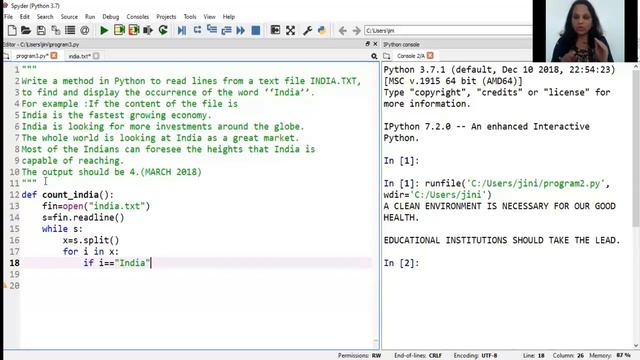Open Preferences wrench icon
The image size is (640, 360).
pos(307,30)
